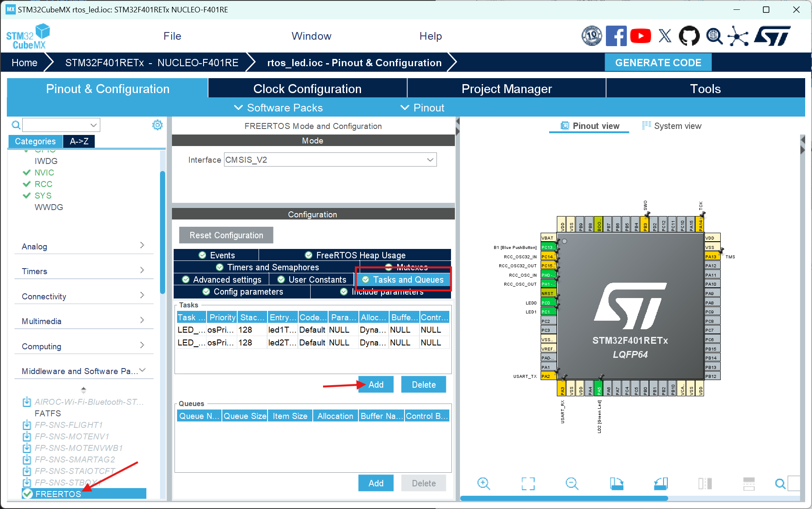This screenshot has height=509, width=812.
Task: Download the FP-SNS-SMARTAG2 pack icon
Action: coord(27,459)
